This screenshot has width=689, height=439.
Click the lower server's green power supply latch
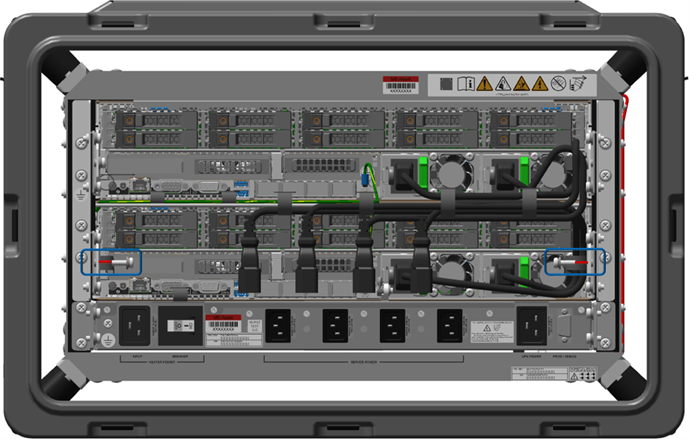pyautogui.click(x=524, y=272)
